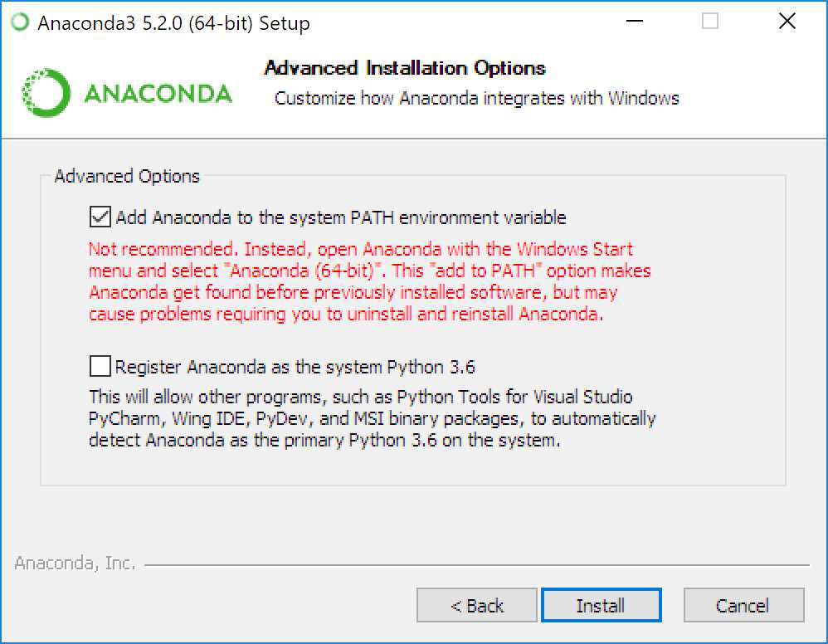Click the red 'Not recommended' warning text
Screen dimensions: 828x644
(x=370, y=281)
